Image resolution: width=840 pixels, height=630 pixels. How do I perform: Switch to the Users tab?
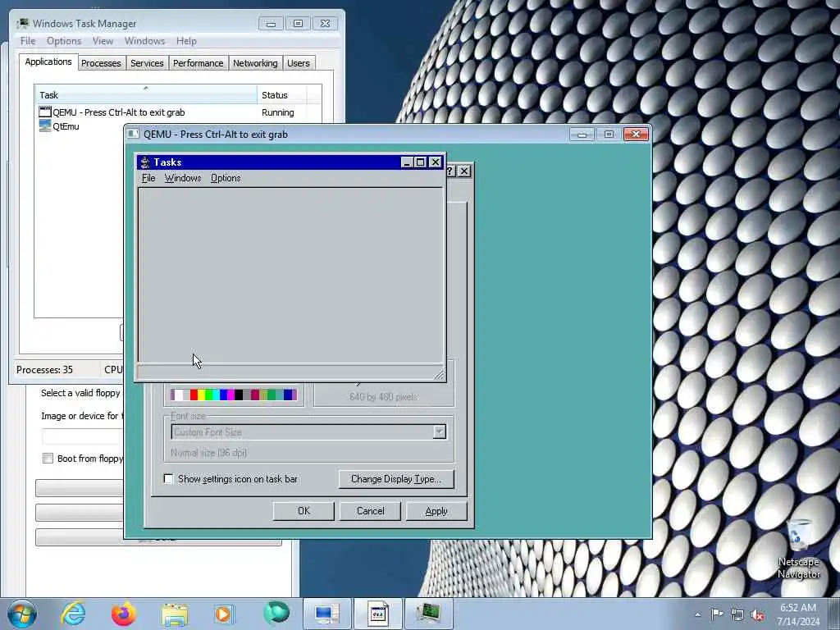[x=299, y=63]
